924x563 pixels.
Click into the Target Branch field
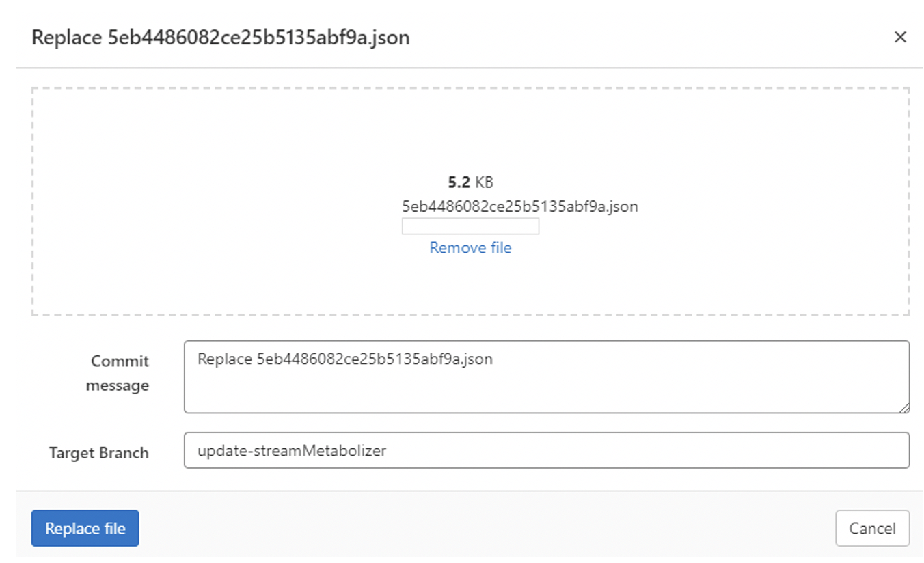point(546,450)
